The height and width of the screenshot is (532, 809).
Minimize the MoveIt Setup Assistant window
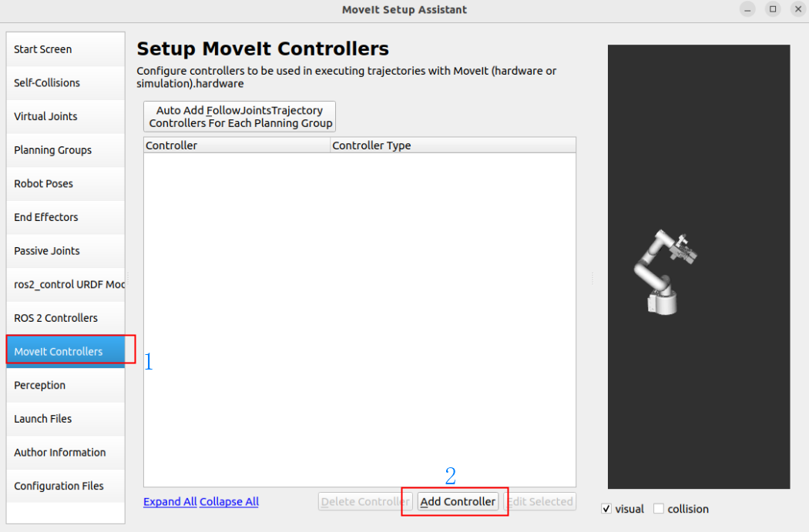point(747,9)
